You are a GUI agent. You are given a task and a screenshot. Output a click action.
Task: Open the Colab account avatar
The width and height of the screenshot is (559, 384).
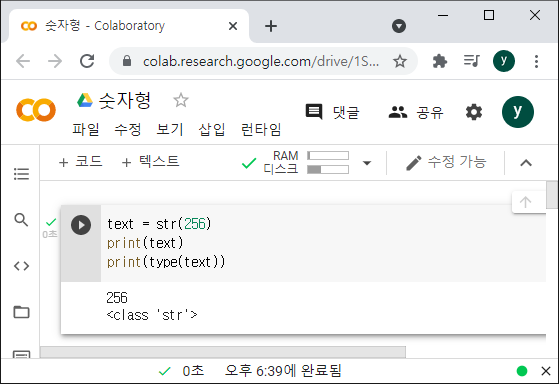[x=518, y=112]
